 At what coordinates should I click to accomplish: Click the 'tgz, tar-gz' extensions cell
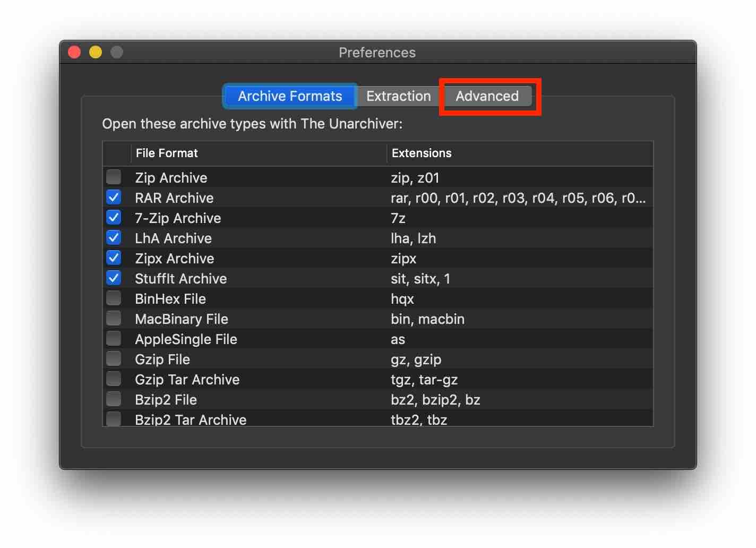424,380
